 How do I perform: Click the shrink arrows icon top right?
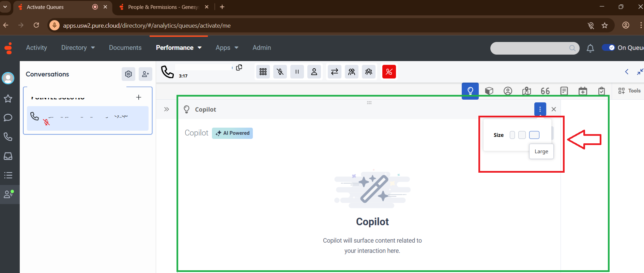pos(640,72)
